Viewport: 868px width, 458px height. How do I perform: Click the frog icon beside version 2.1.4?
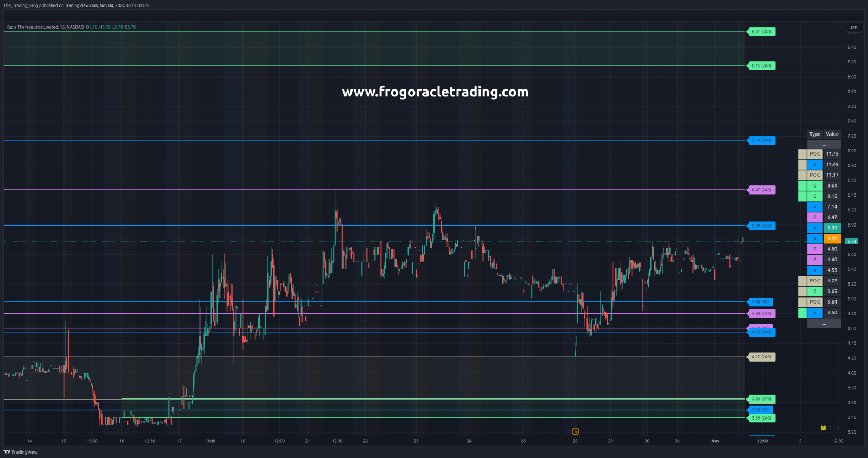tap(823, 428)
